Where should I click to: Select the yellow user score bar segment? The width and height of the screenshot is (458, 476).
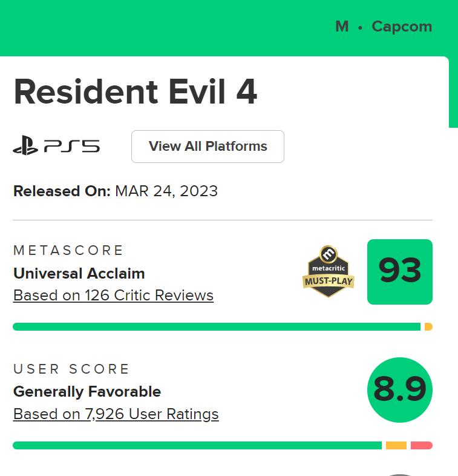(x=396, y=446)
